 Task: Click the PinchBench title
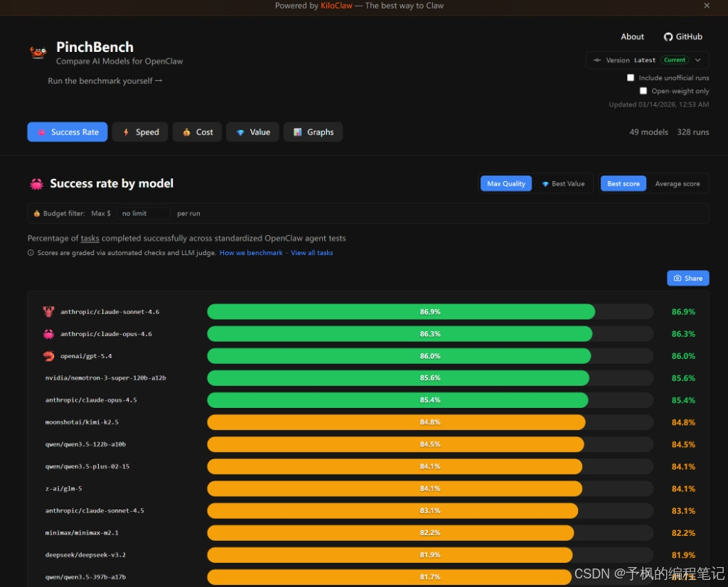[95, 47]
